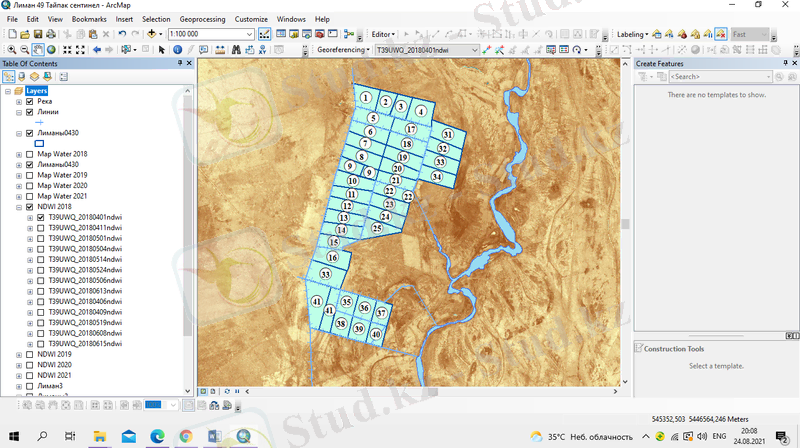Screen dimensions: 800x448
Task: Uncheck the Река layer checkbox
Action: [30, 102]
